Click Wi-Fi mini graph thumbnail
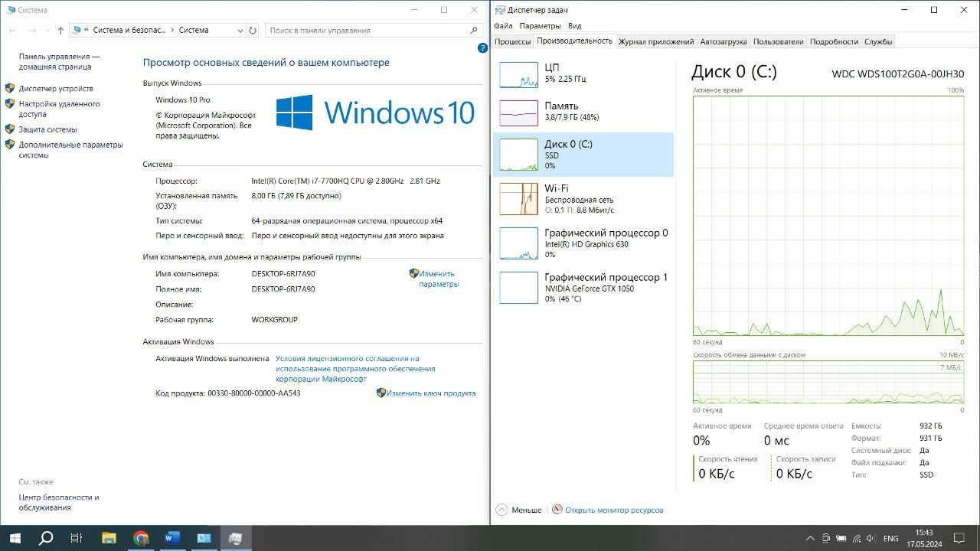 (x=519, y=199)
